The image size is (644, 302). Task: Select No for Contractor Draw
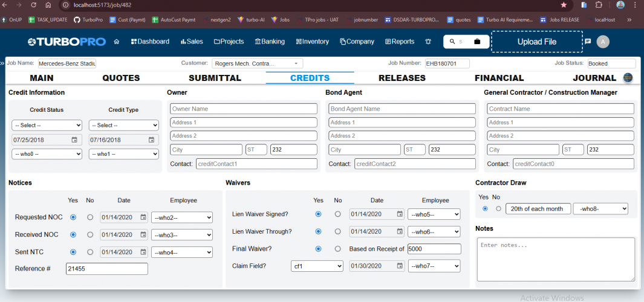click(498, 208)
